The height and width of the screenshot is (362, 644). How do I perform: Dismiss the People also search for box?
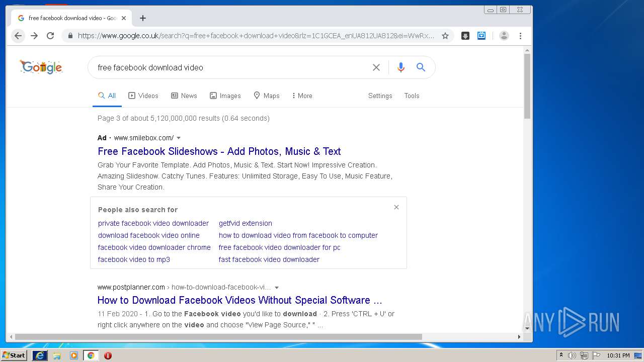point(396,207)
